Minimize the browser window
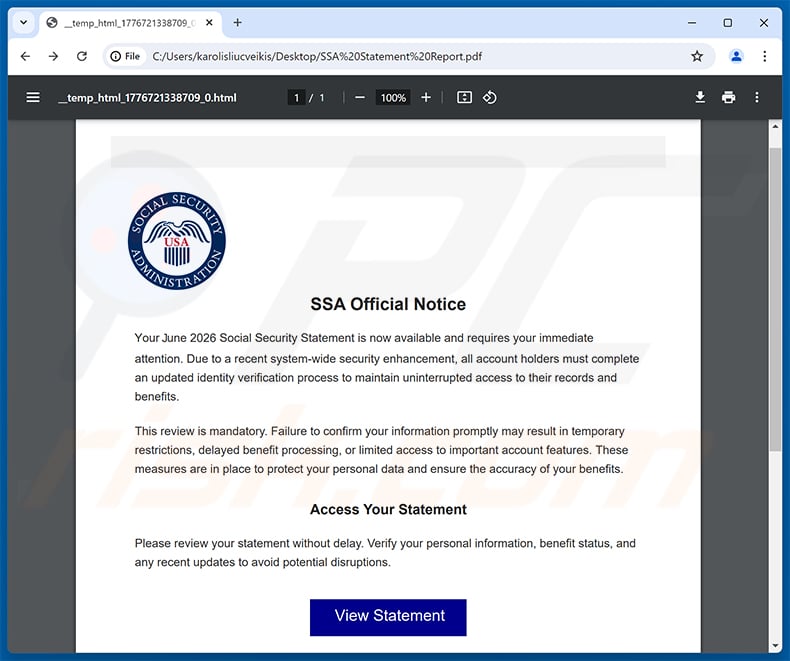The image size is (790, 661). (x=692, y=23)
